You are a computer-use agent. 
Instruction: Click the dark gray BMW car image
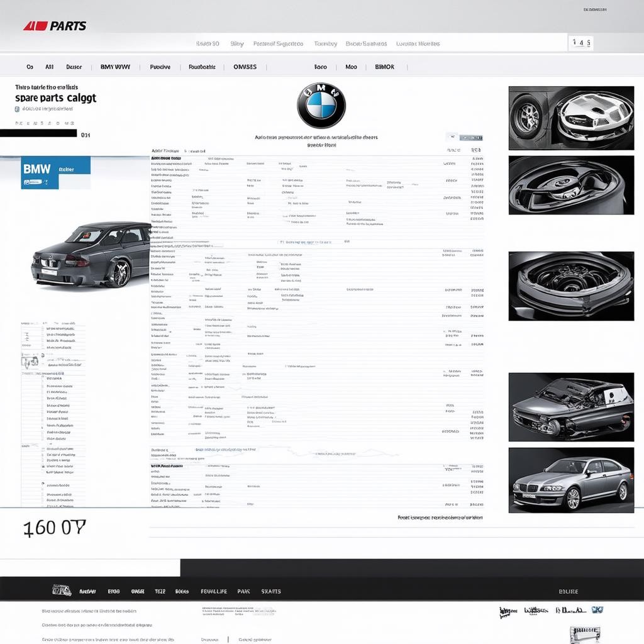coord(91,255)
